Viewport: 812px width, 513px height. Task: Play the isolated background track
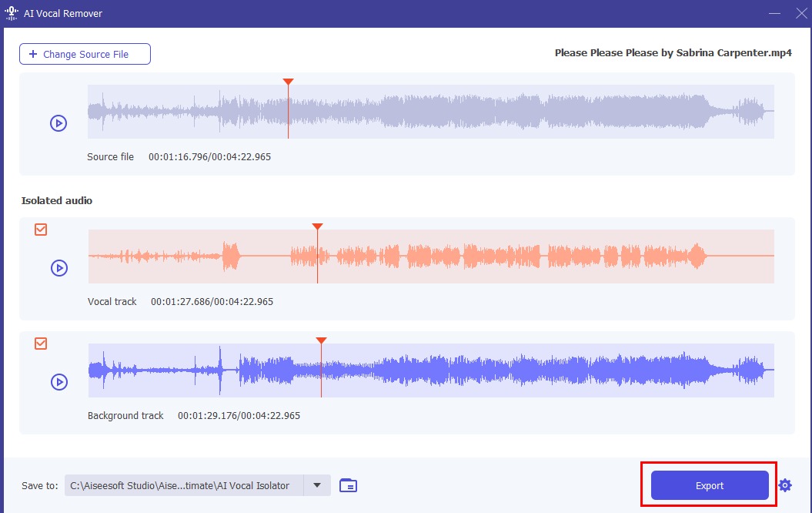pos(58,382)
